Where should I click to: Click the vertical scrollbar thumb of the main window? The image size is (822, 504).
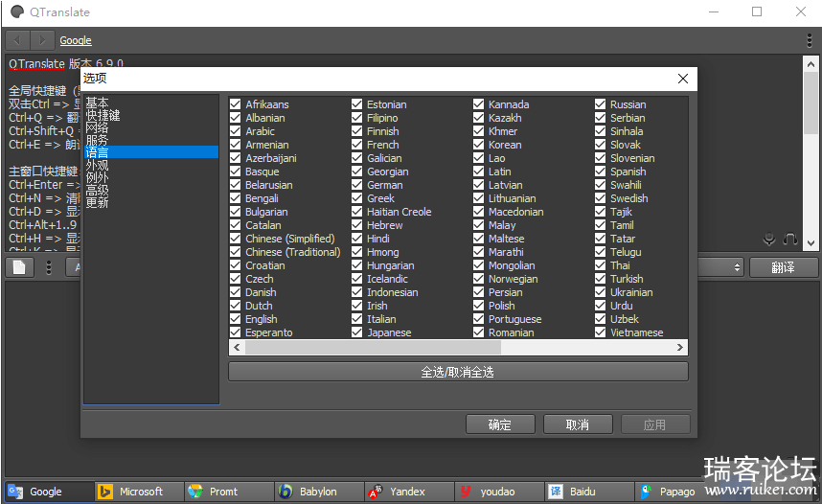(811, 103)
